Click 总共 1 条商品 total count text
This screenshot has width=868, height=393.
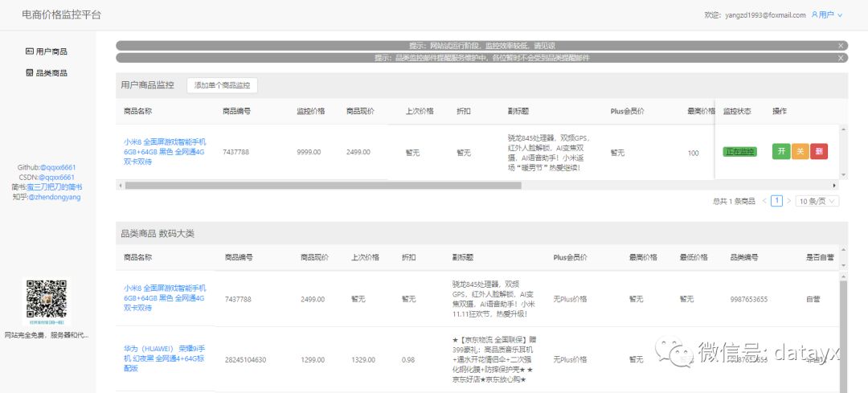point(734,202)
